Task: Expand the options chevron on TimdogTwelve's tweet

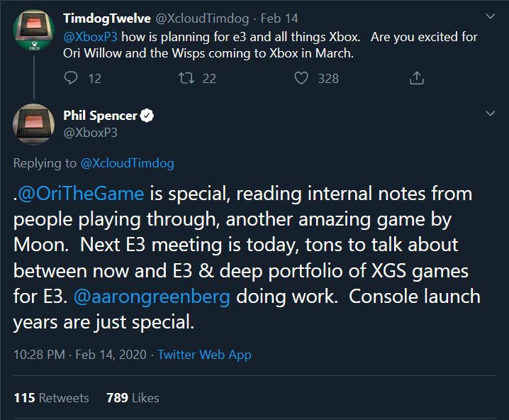Action: [x=490, y=16]
